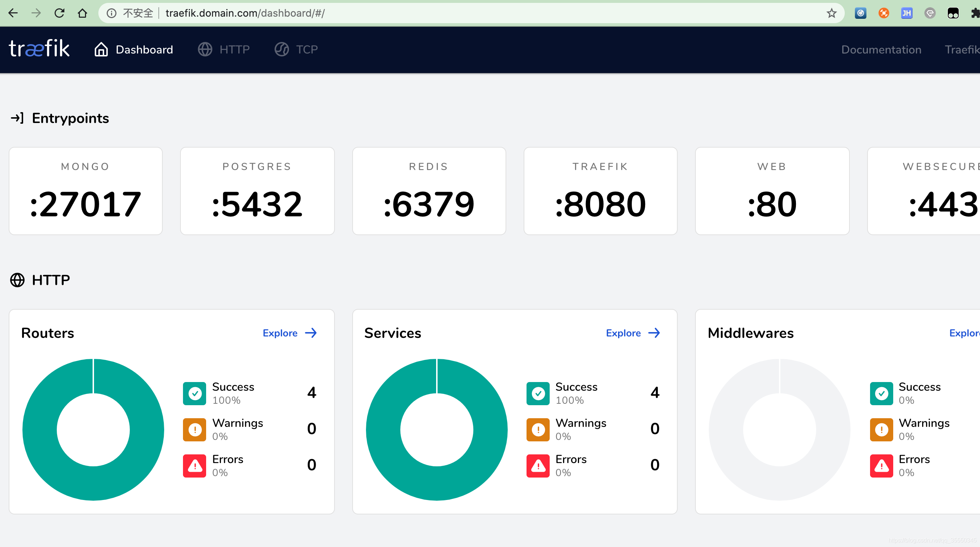This screenshot has height=547, width=980.
Task: Open the JH browser extension
Action: pyautogui.click(x=907, y=13)
